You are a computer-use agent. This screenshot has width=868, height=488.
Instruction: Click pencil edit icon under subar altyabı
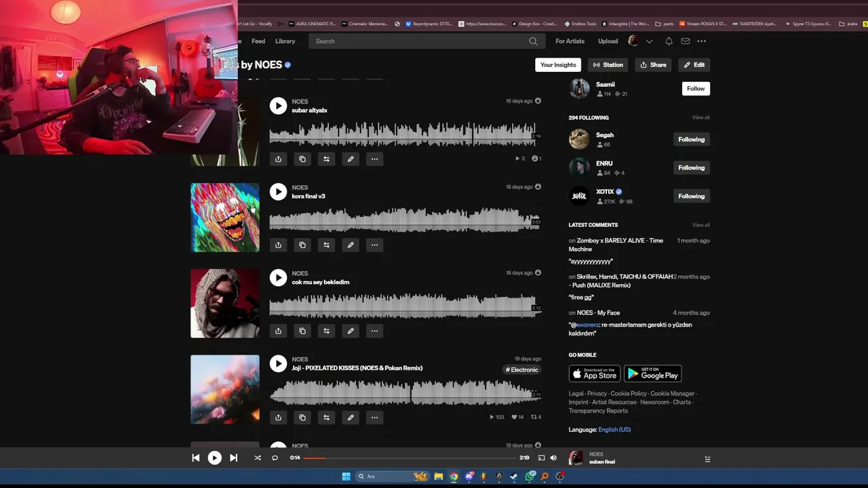click(351, 159)
